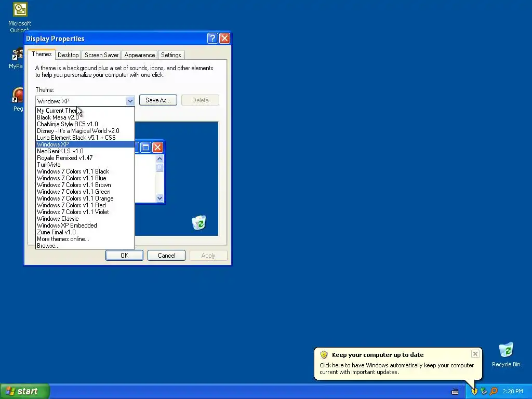Click the yellow security shield tray icon

474,391
